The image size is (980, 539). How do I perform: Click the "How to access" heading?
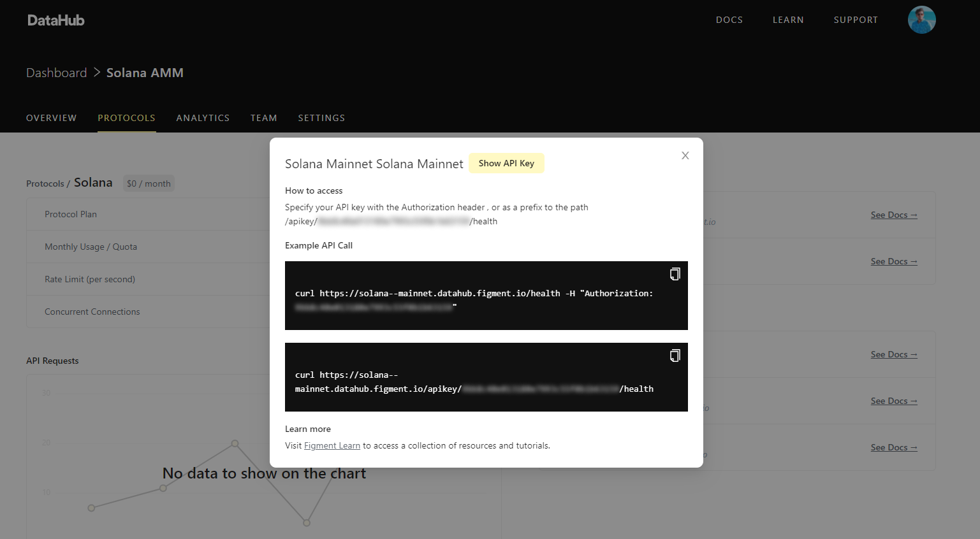coord(314,190)
